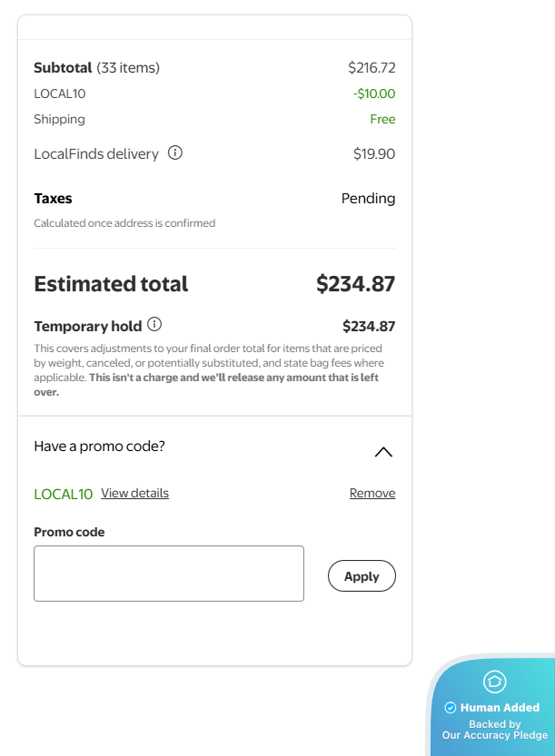Click the green LOCAL10 applied code label
Screen dimensions: 555x756
pos(63,495)
